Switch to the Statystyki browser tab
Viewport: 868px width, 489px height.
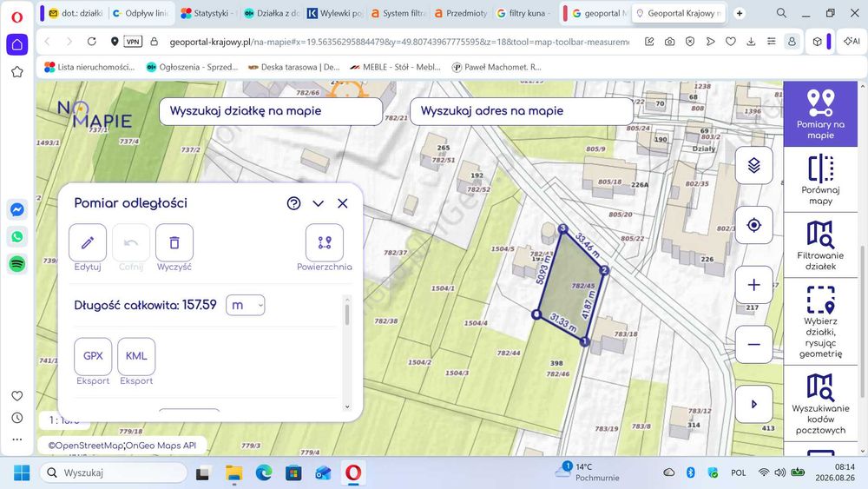pos(208,13)
